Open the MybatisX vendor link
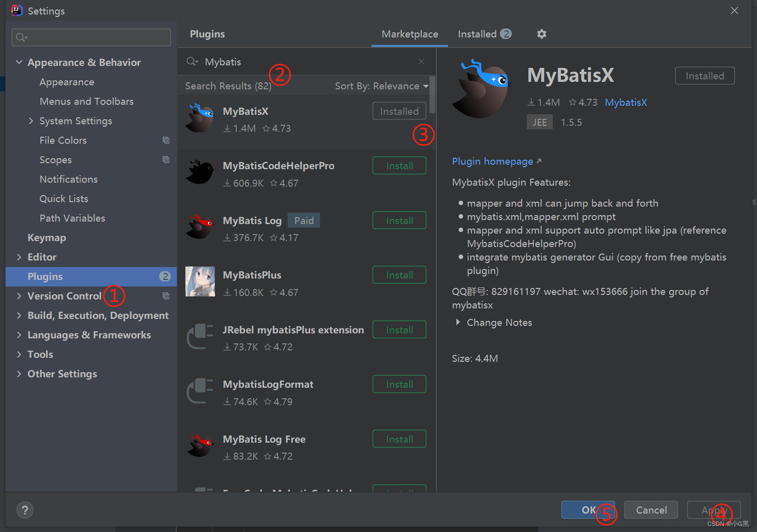Screen dimensions: 757x532 [x=626, y=102]
